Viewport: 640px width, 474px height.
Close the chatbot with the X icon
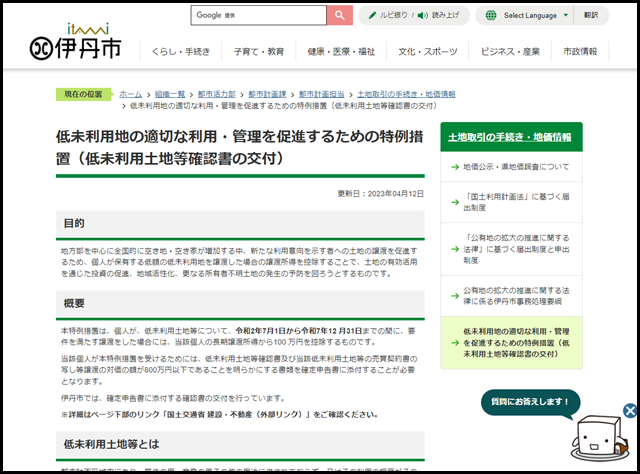[630, 410]
